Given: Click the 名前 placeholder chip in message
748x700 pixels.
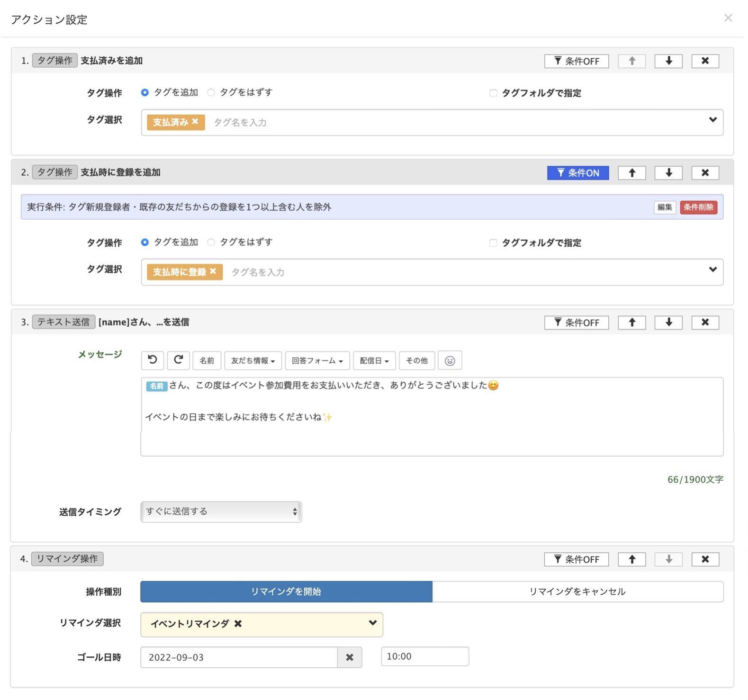Looking at the screenshot, I should coord(156,386).
